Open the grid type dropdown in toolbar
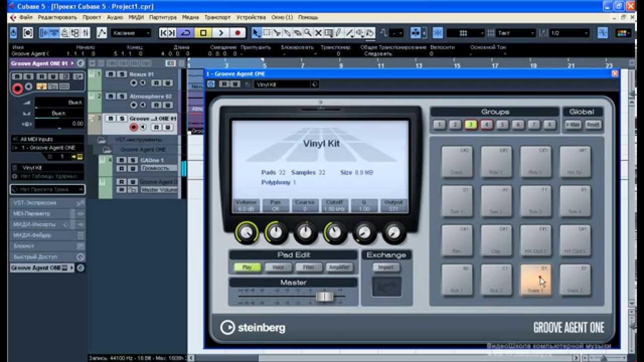 point(516,33)
